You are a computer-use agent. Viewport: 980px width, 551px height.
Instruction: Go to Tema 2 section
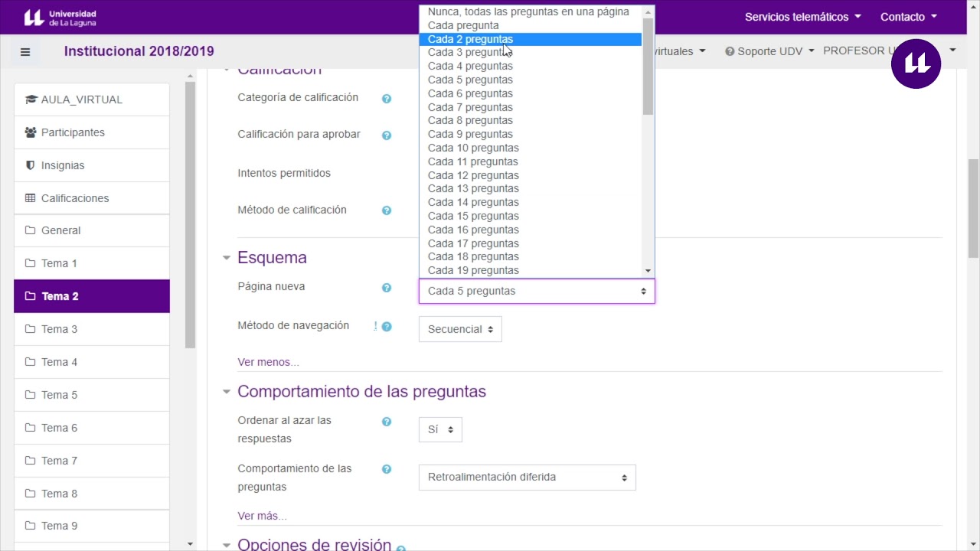pos(92,296)
